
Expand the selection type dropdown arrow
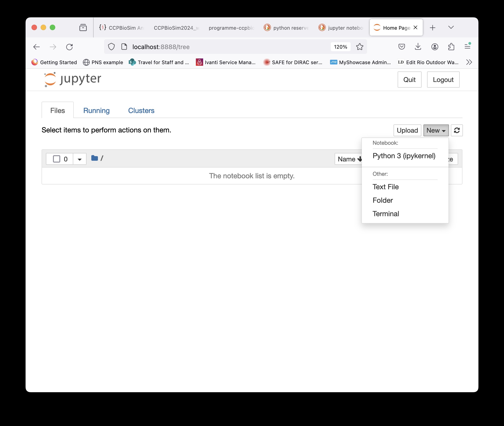pyautogui.click(x=80, y=159)
